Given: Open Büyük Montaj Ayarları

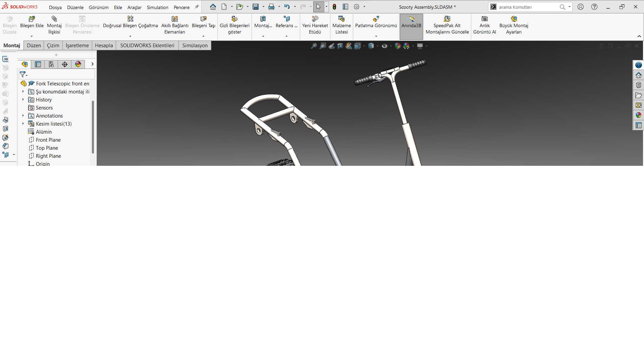Looking at the screenshot, I should click(x=514, y=25).
